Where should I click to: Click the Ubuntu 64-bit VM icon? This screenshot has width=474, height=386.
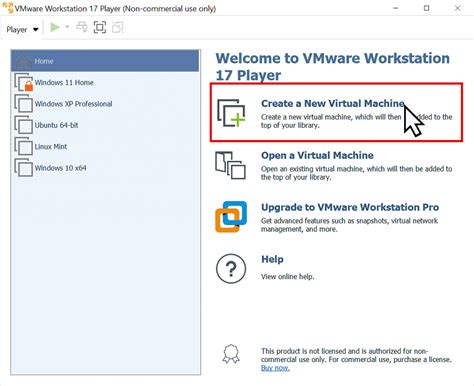tap(23, 125)
